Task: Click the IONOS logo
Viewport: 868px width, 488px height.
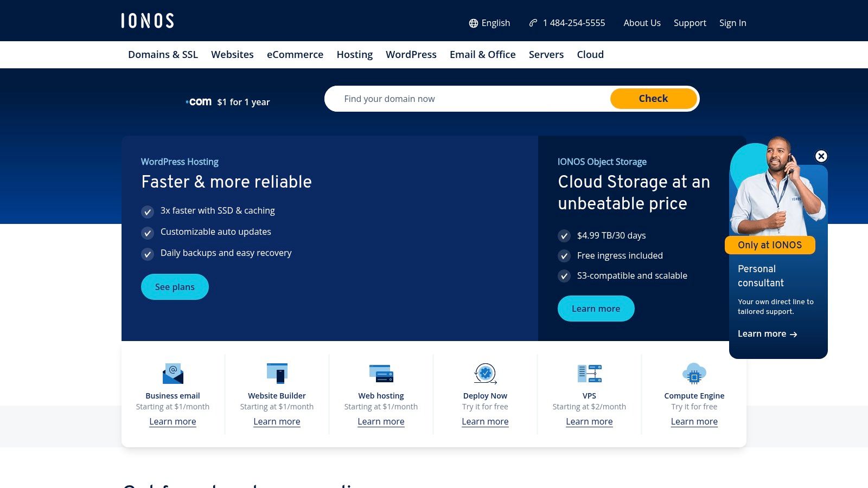Action: [x=148, y=21]
